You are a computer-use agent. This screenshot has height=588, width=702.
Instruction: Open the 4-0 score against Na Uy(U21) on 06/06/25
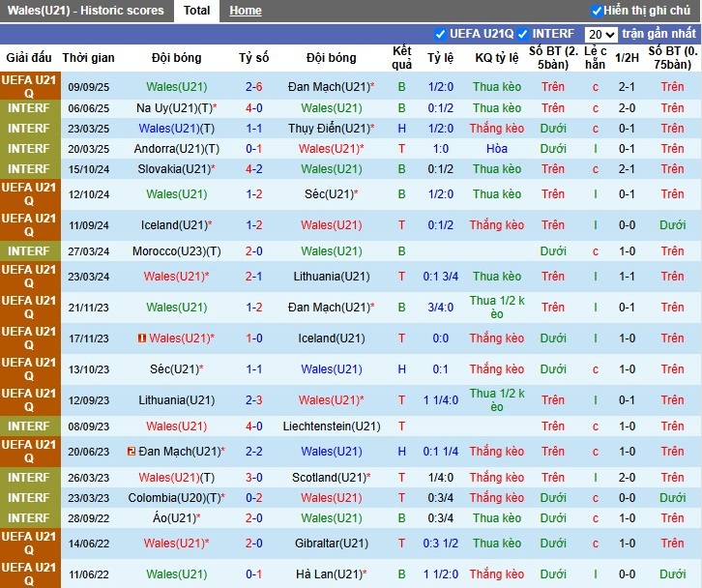(x=254, y=108)
